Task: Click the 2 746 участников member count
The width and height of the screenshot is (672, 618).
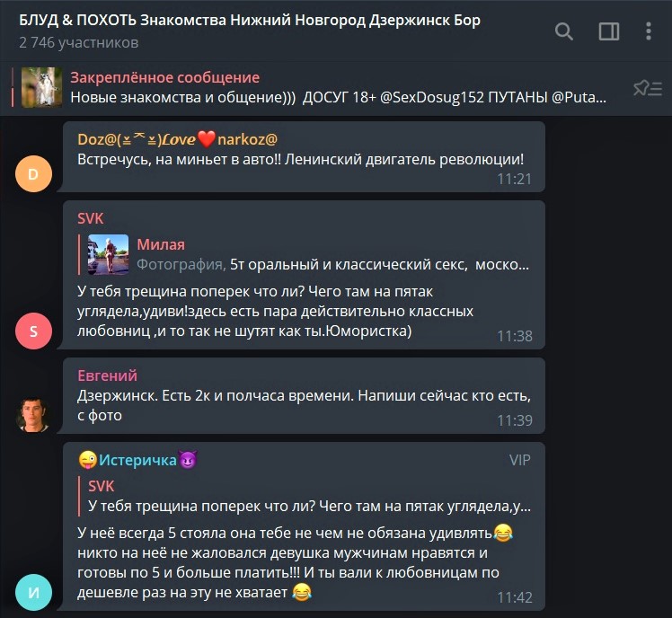Action: (78, 42)
